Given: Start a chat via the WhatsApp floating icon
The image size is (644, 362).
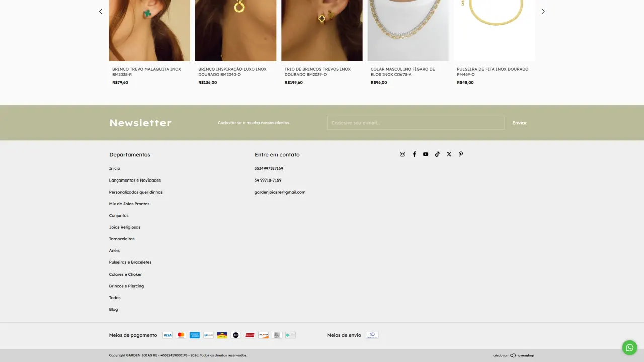Looking at the screenshot, I should pos(629,347).
